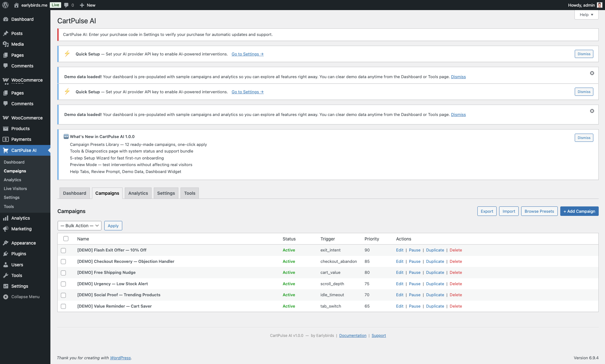Open the Bulk Action dropdown
Image resolution: width=605 pixels, height=364 pixels.
click(79, 226)
